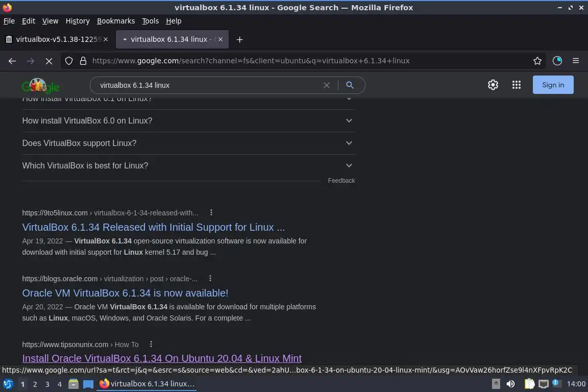Open the volume control tray icon
Screen dimensions: 588x392
[x=510, y=384]
